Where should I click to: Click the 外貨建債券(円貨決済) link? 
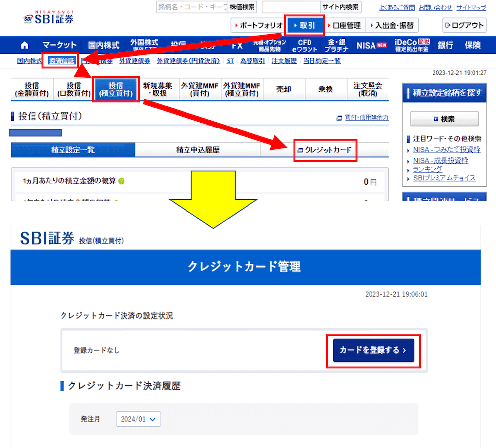[188, 61]
